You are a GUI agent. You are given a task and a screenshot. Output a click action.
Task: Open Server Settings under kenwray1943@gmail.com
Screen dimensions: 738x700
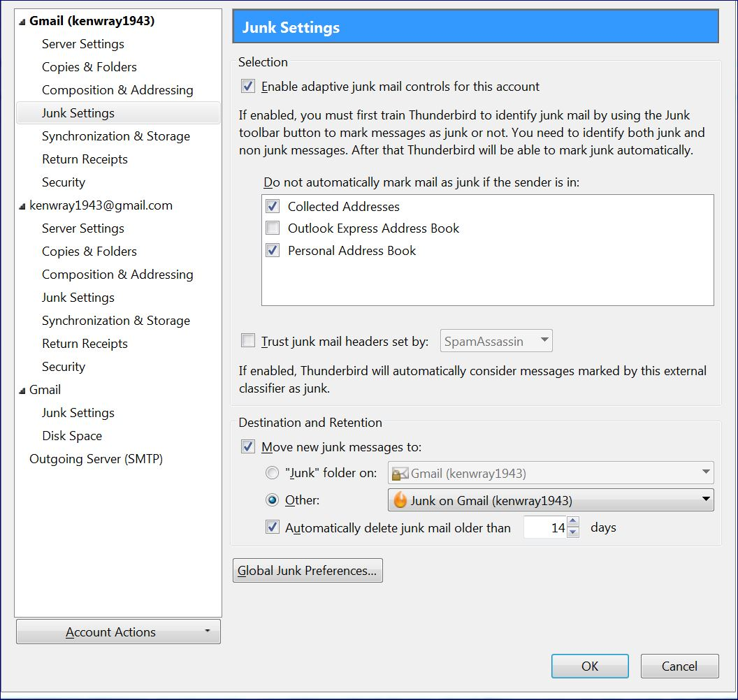(x=83, y=228)
